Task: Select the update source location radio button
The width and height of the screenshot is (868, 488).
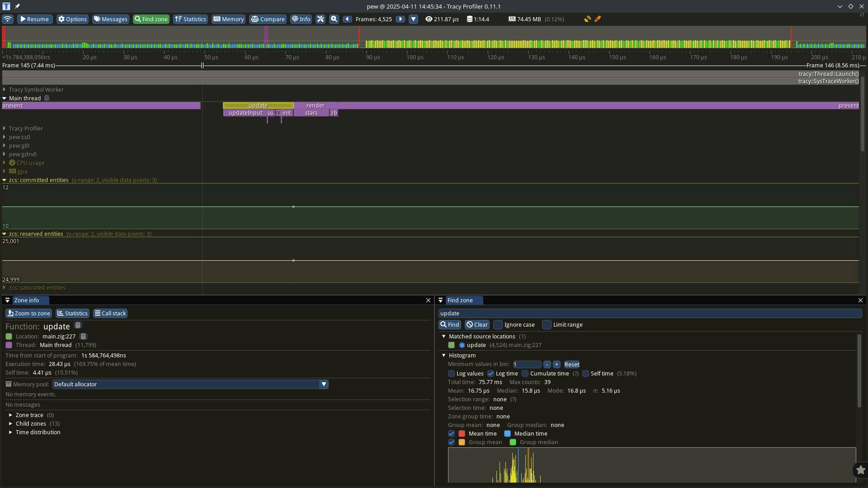Action: (x=462, y=345)
